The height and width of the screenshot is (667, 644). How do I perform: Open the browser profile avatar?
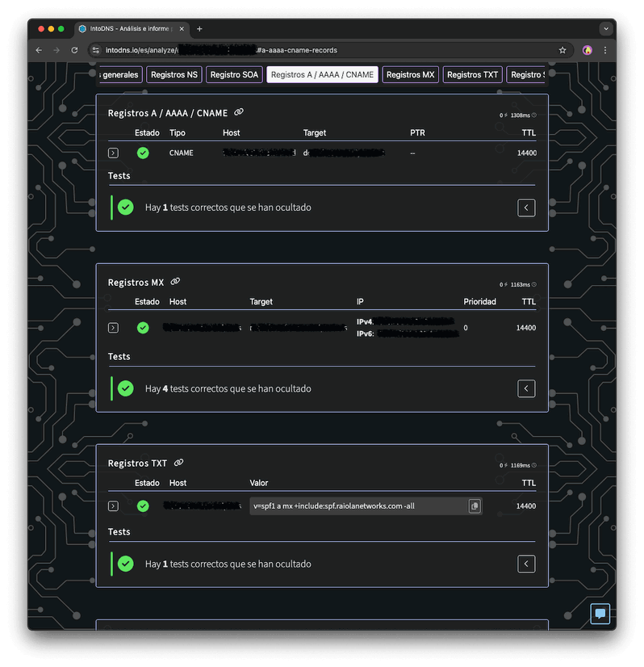click(x=587, y=50)
